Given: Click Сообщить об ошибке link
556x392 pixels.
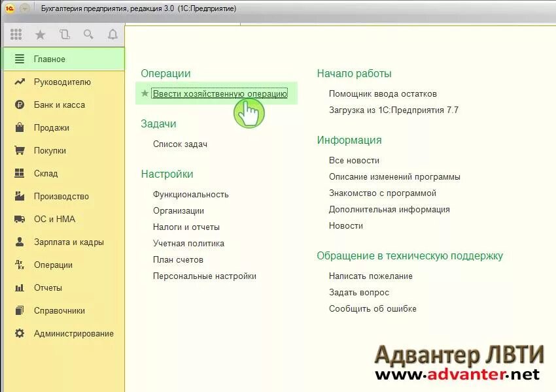Looking at the screenshot, I should tap(372, 308).
